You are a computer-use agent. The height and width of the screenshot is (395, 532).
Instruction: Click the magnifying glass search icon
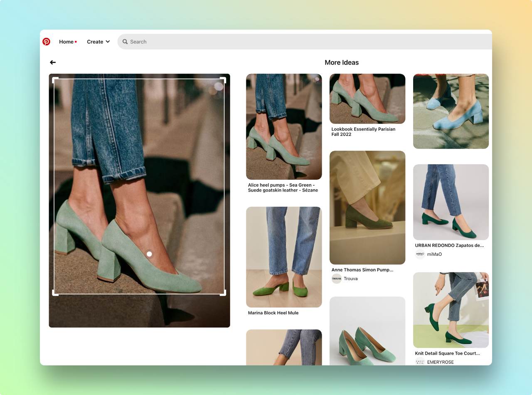(125, 42)
